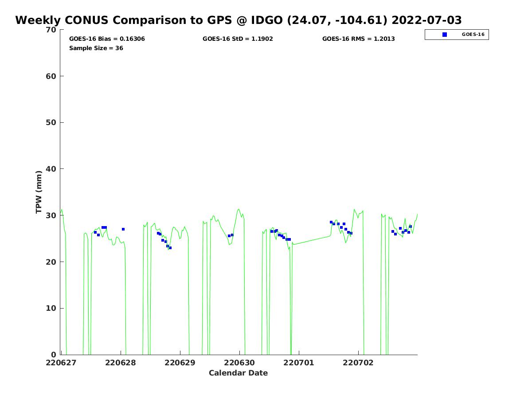Click the 220628 x-axis tick label
The image size is (532, 399).
120,363
